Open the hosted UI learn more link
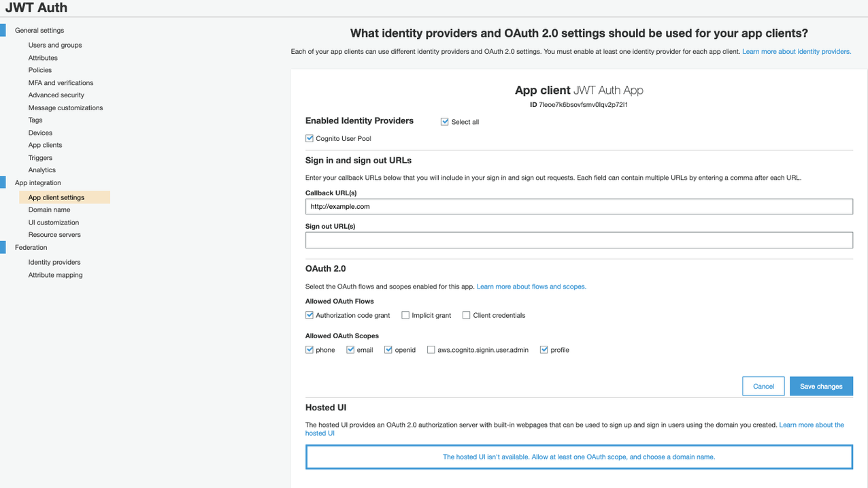 click(x=812, y=424)
